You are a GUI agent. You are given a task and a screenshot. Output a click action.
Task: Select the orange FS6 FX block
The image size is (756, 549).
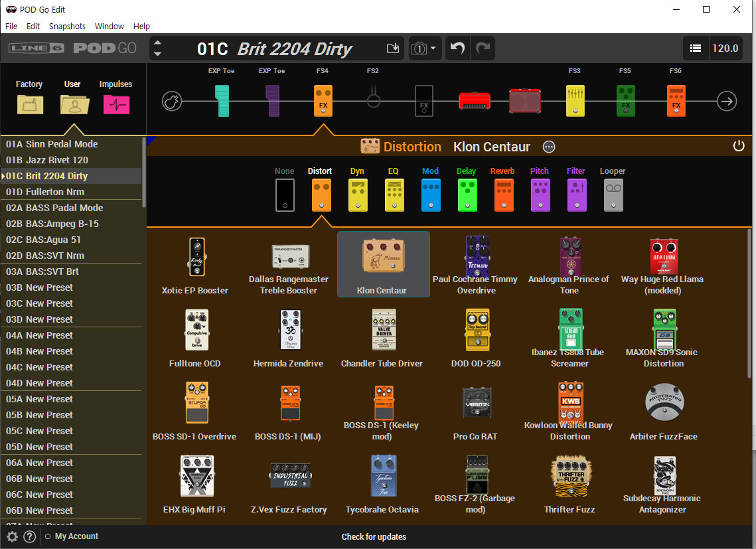(676, 101)
